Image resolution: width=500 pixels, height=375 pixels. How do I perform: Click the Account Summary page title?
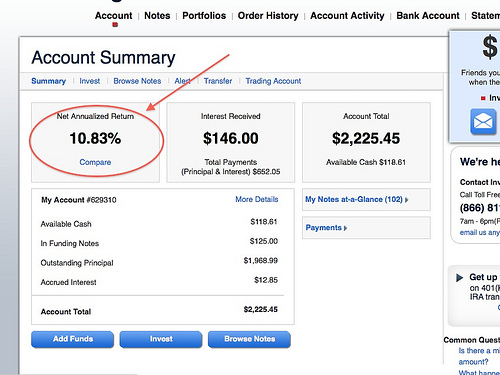coord(103,58)
